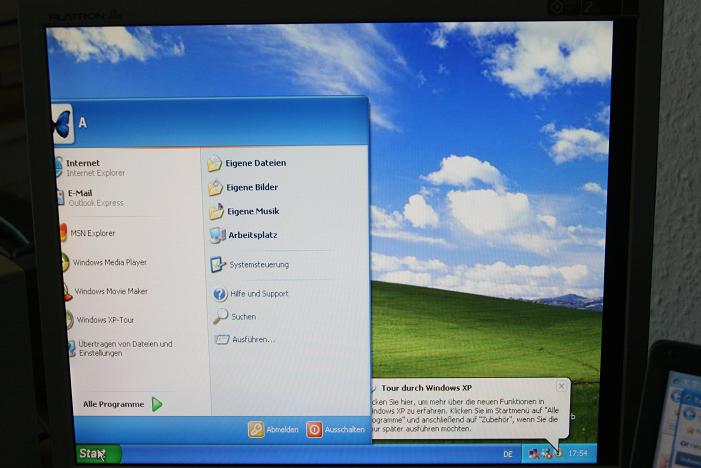Click the tray icon under the tour balloon pointer
The image size is (701, 468).
tap(558, 454)
